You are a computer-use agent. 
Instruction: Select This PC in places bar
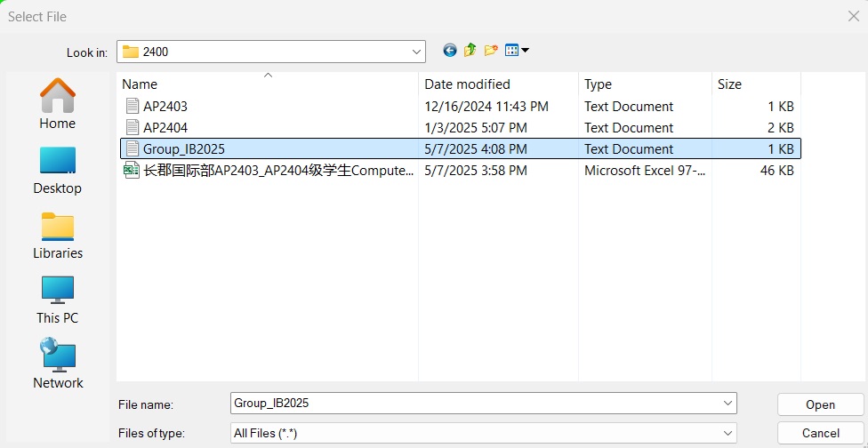(58, 300)
